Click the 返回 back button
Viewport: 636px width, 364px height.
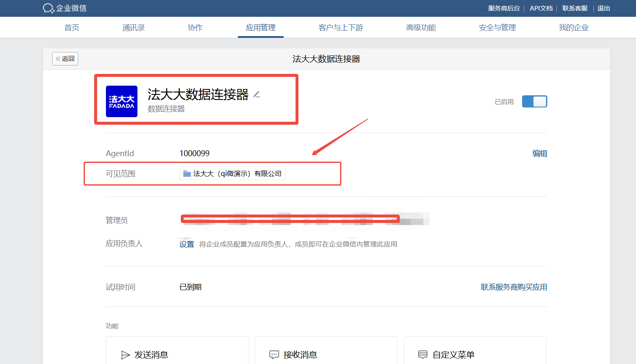(65, 59)
